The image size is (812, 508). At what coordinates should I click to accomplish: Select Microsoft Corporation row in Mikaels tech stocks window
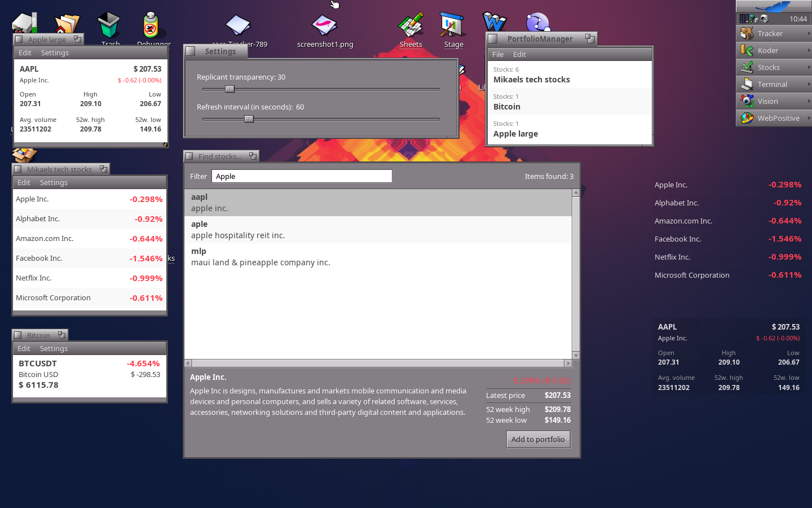pos(90,298)
